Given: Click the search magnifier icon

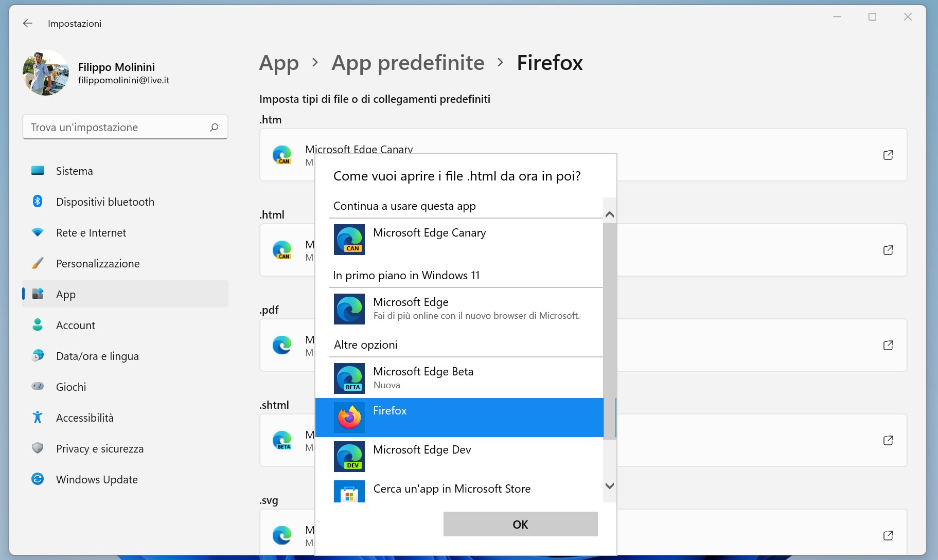Looking at the screenshot, I should (214, 127).
